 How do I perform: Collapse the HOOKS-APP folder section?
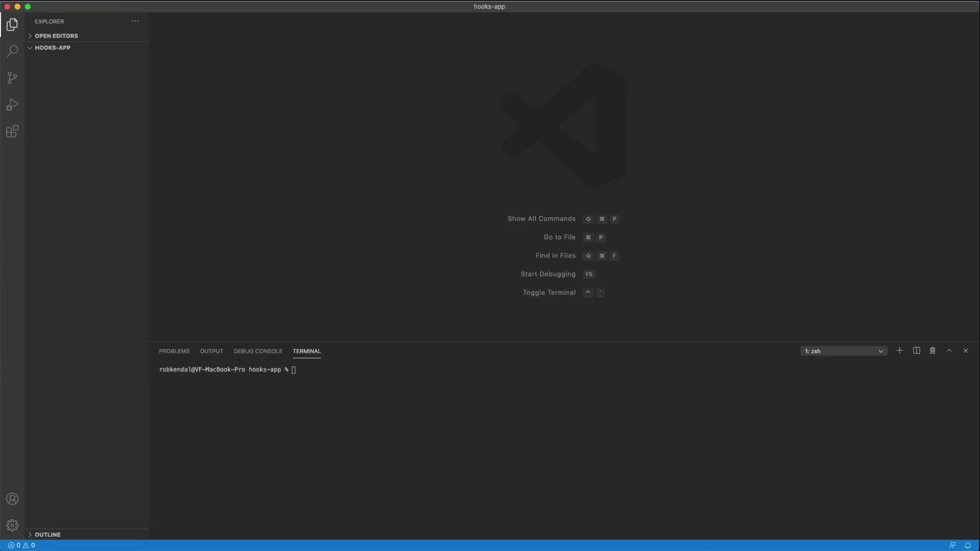(52, 47)
